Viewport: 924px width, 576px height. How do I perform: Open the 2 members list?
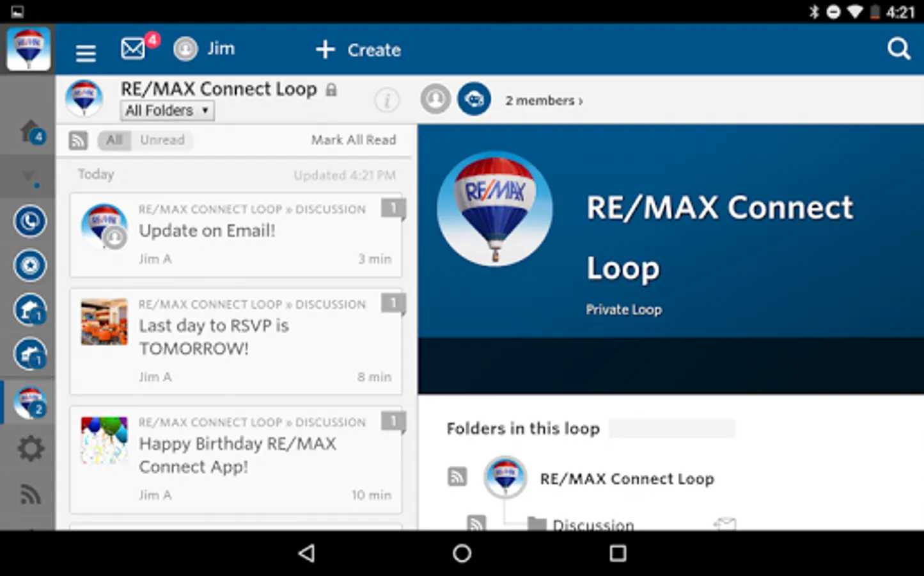tap(544, 100)
